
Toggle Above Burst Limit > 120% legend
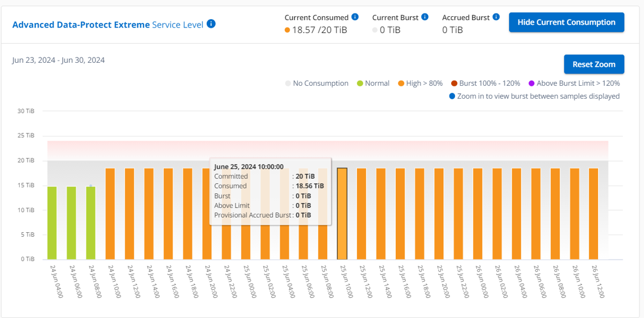click(x=573, y=84)
